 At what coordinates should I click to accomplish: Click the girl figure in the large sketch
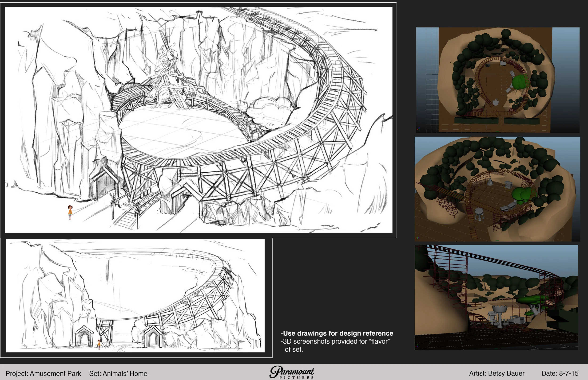pyautogui.click(x=70, y=212)
